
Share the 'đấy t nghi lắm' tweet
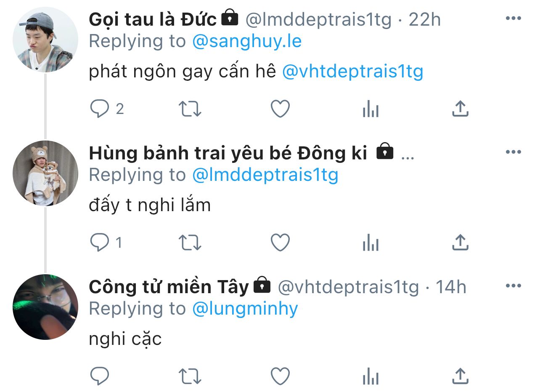(x=460, y=243)
